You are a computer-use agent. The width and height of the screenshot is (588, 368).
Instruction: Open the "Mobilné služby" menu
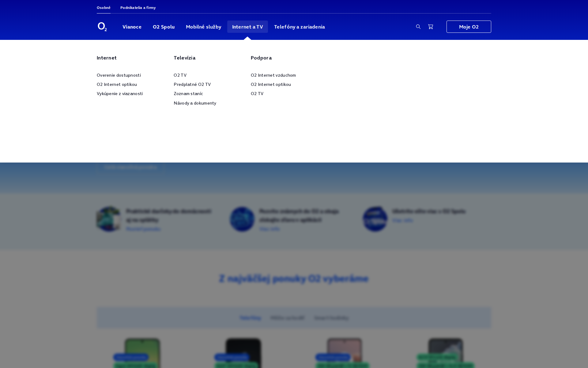(203, 27)
